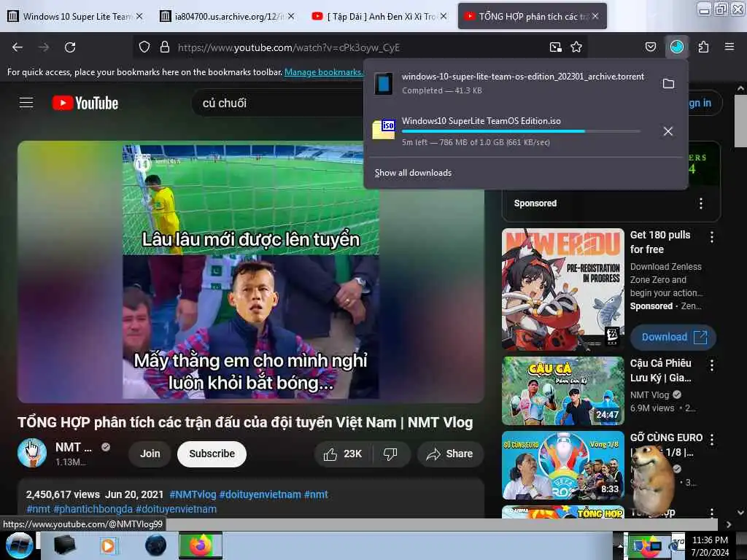Click the #phantichbongda hashtag
Viewport: 747px width, 560px height.
(x=93, y=509)
